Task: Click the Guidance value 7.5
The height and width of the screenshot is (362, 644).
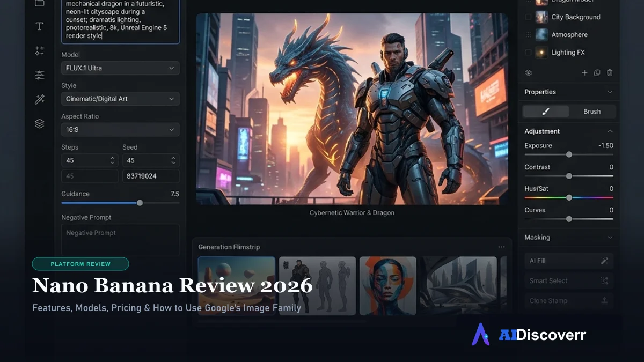Action: point(174,194)
